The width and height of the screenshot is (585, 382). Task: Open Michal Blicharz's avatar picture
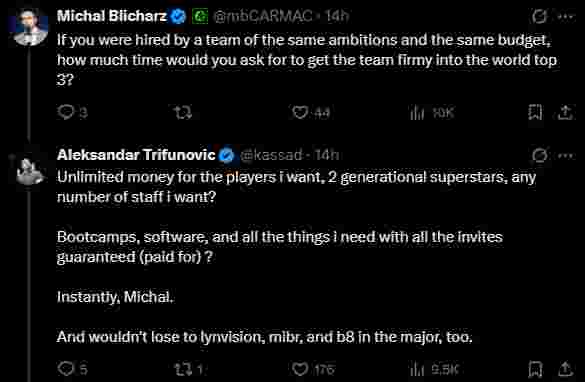tap(30, 27)
